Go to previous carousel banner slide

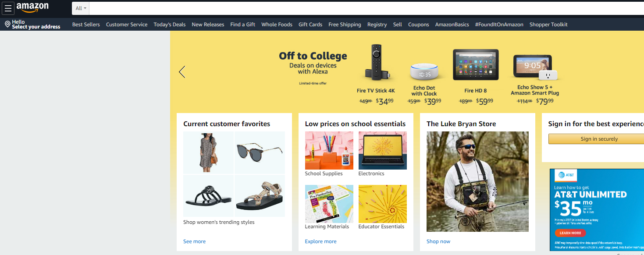tap(182, 72)
